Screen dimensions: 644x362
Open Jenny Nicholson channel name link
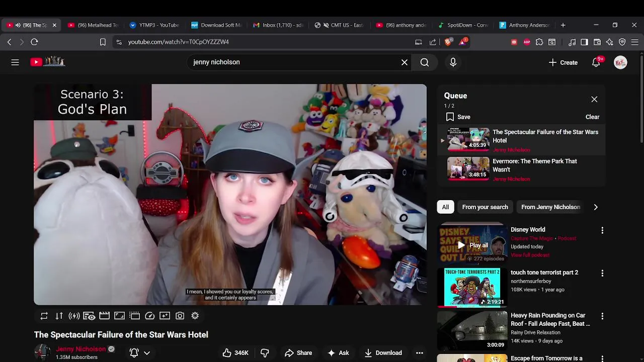81,349
